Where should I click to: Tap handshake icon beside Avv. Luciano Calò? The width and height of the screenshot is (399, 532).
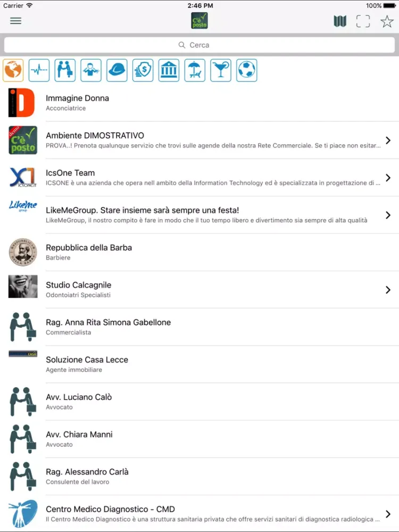click(23, 401)
